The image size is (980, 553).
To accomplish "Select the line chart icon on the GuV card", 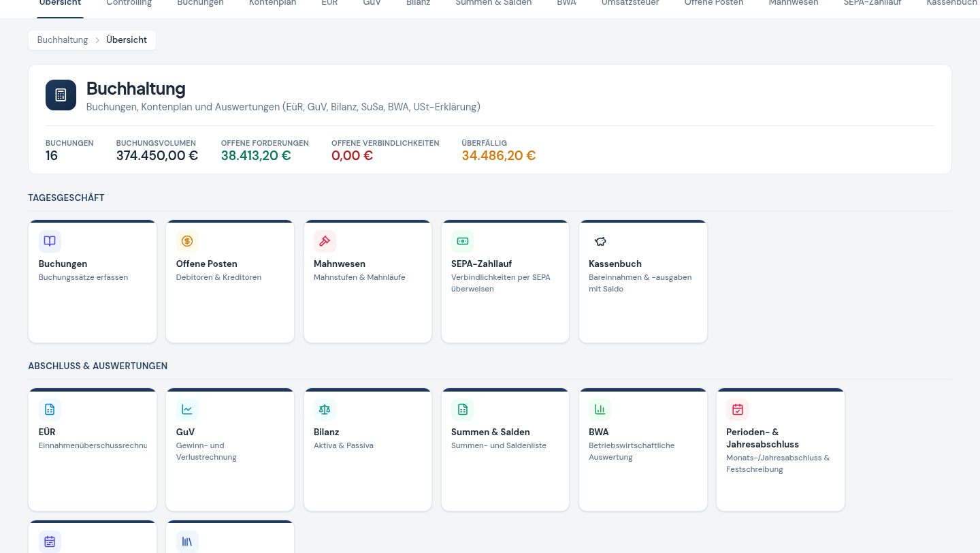I will (x=187, y=409).
